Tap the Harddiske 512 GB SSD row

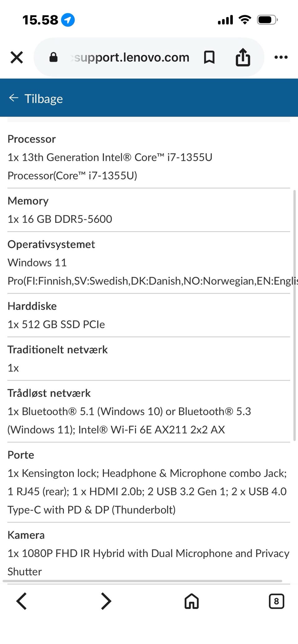tap(56, 324)
